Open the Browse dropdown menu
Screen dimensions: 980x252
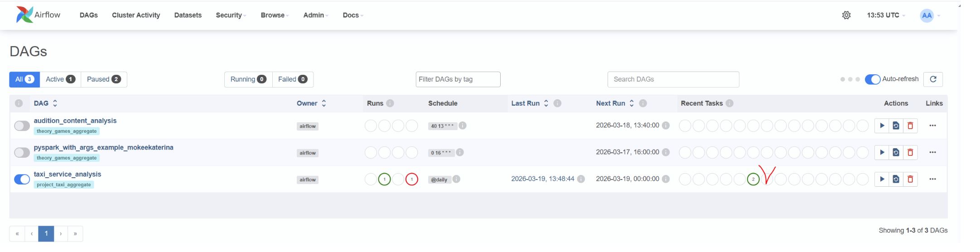tap(275, 15)
